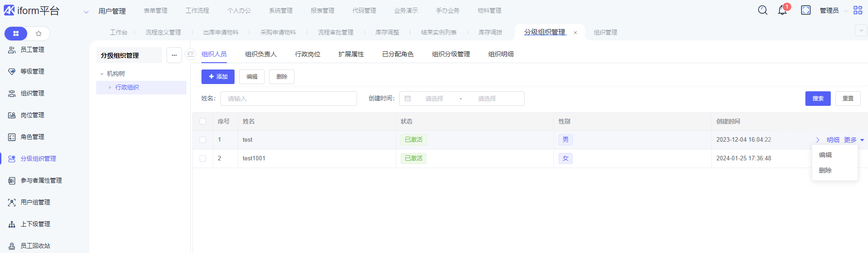The height and width of the screenshot is (253, 868).
Task: Close the 分级组织管理 tab
Action: click(x=575, y=33)
